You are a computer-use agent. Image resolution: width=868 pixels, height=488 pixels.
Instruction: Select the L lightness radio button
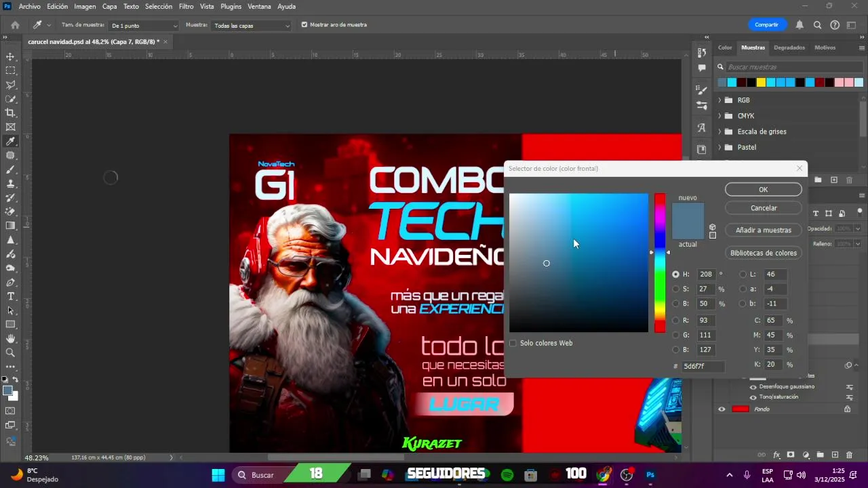[743, 274]
